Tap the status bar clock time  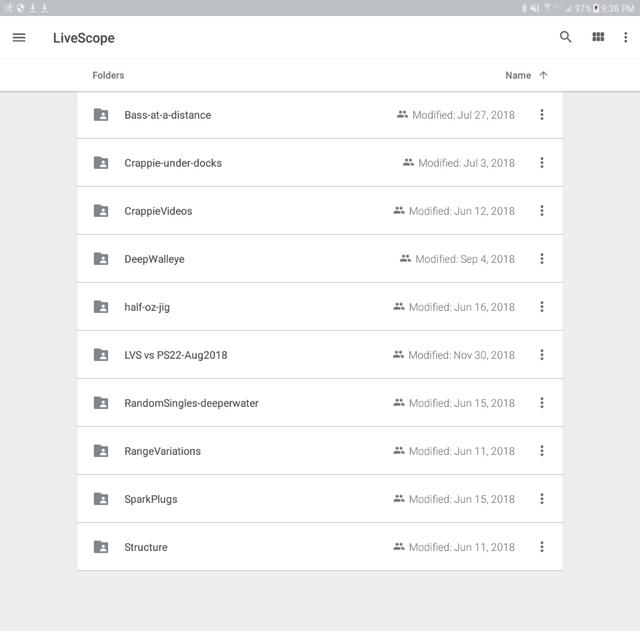pyautogui.click(x=618, y=8)
